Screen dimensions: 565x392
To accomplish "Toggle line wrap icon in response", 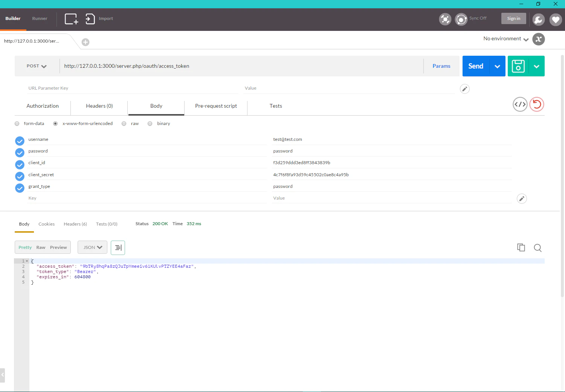I will [118, 247].
